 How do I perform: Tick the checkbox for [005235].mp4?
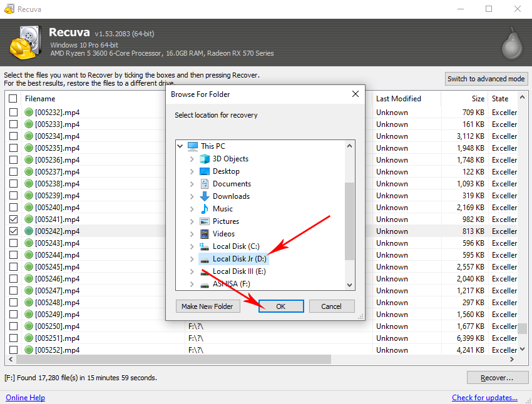point(13,148)
